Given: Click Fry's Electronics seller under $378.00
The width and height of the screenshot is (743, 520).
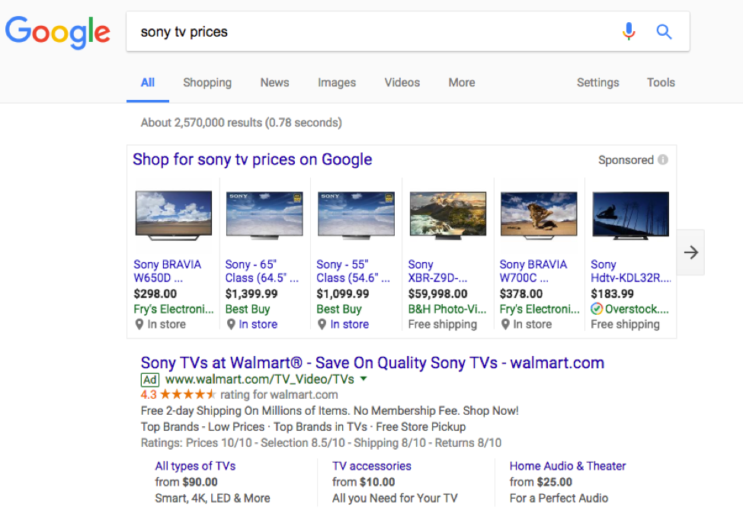Looking at the screenshot, I should coord(539,309).
